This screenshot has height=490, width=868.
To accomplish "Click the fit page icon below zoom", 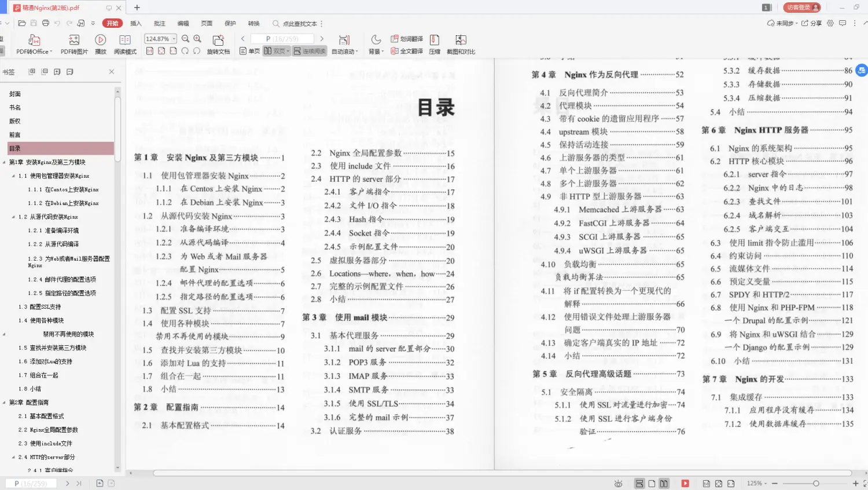I will click(x=161, y=51).
